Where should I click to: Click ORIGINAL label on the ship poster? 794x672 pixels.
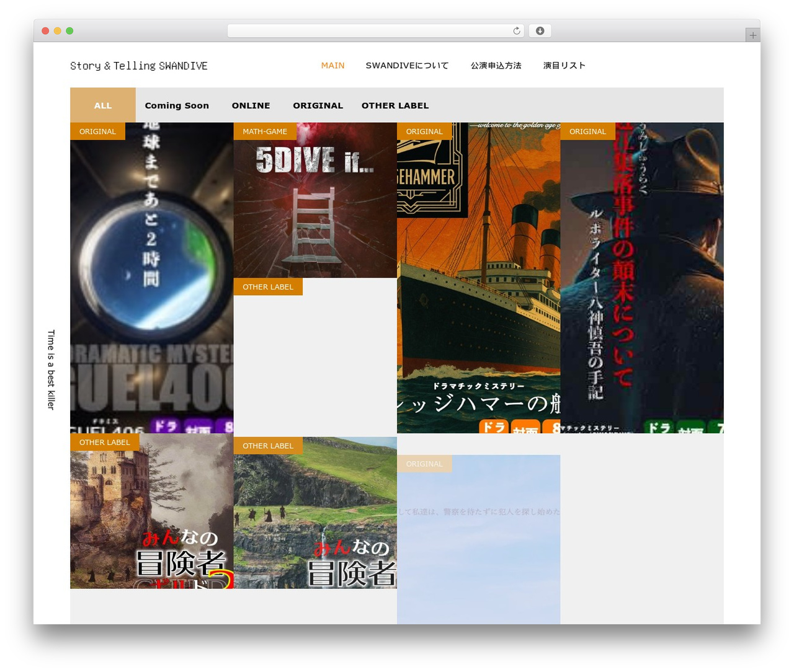tap(424, 131)
